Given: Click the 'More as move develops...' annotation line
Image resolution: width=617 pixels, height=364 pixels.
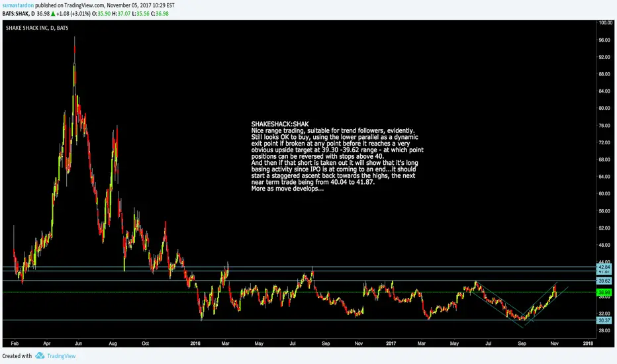Looking at the screenshot, I should point(287,189).
